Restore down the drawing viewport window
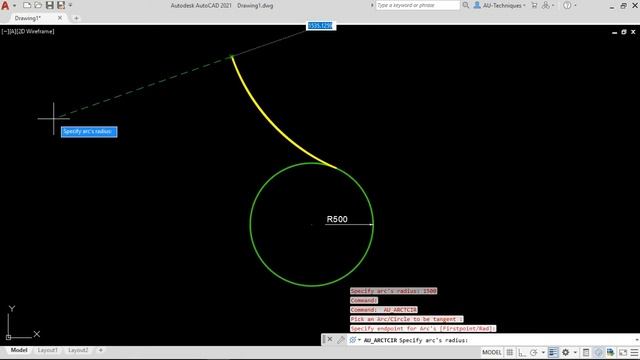Screen dimensions: 640x360 click(624, 32)
